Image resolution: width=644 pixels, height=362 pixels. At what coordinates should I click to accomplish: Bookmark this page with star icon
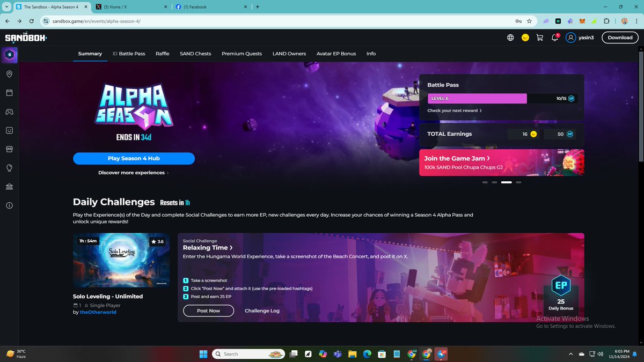(529, 21)
